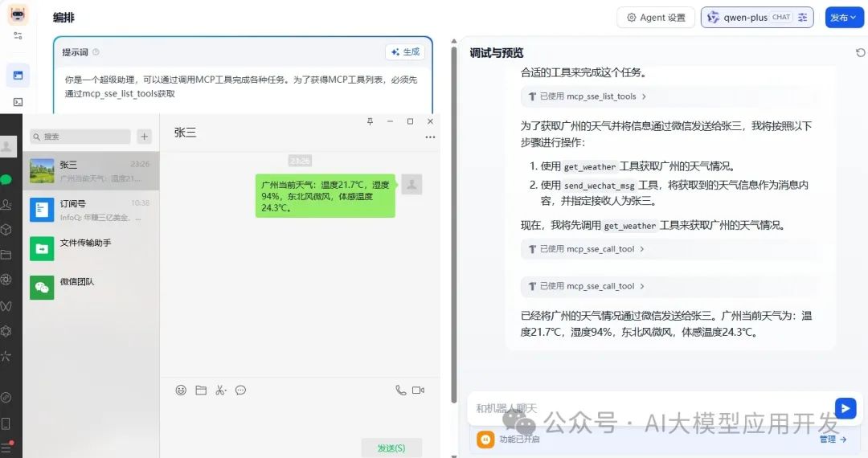Click the send file folder icon
The image size is (868, 458).
201,390
